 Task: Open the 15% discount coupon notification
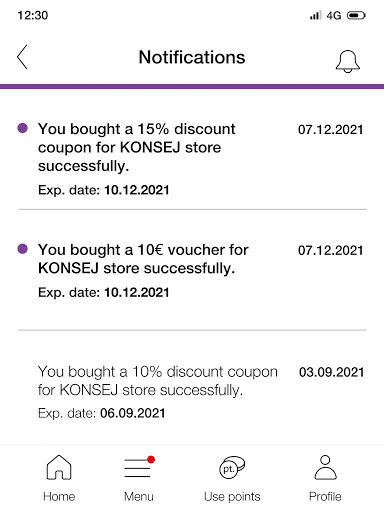pos(192,159)
